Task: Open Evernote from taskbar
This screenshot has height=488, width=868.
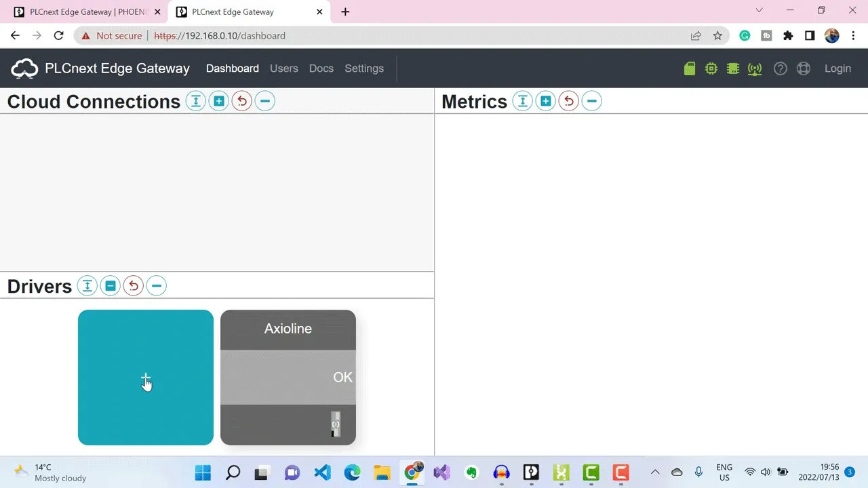Action: (471, 472)
